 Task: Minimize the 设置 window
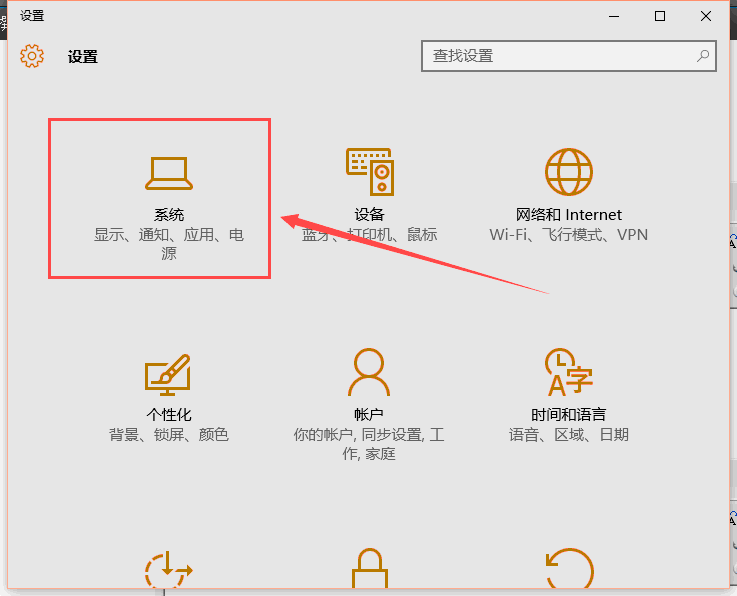[614, 16]
